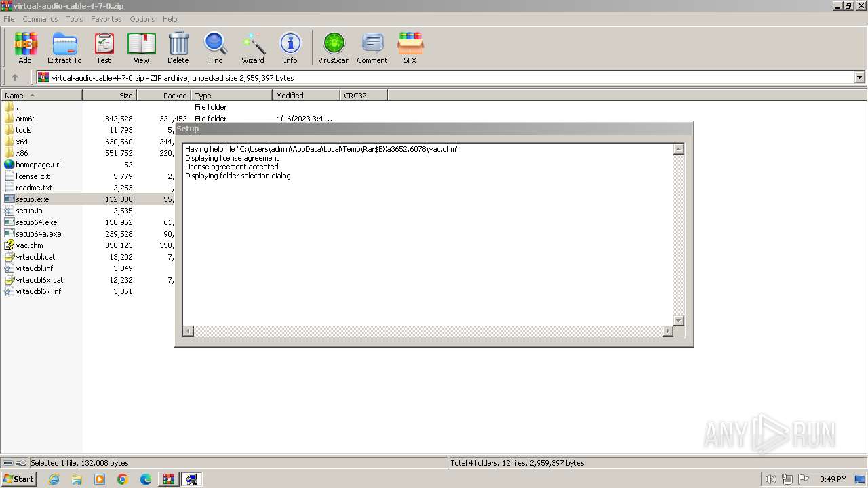
Task: Sort by the Packed column header
Action: coord(164,96)
